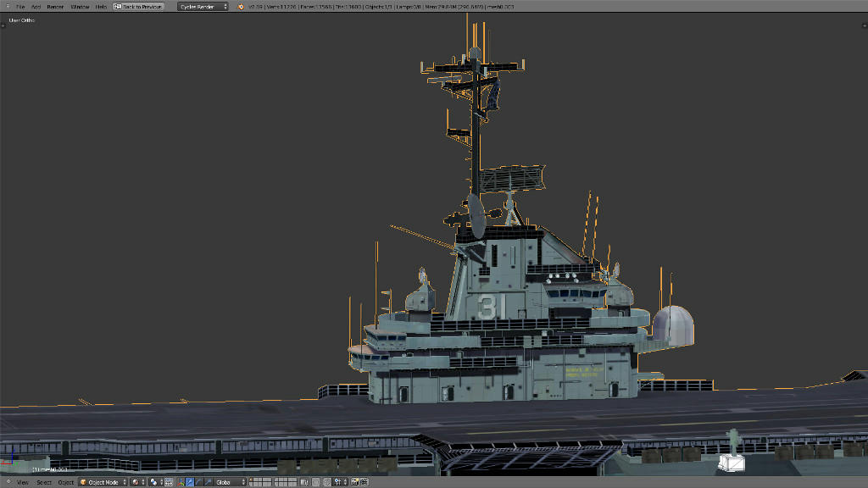Click the Back to Previous button
The height and width of the screenshot is (488, 868).
coord(138,7)
